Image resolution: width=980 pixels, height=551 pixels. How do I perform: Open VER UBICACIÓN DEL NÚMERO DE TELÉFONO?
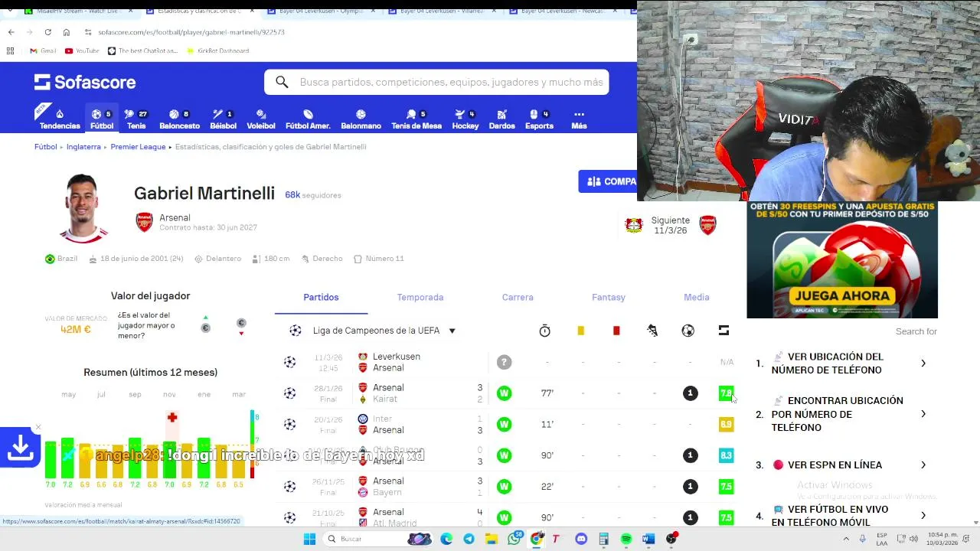tap(842, 364)
